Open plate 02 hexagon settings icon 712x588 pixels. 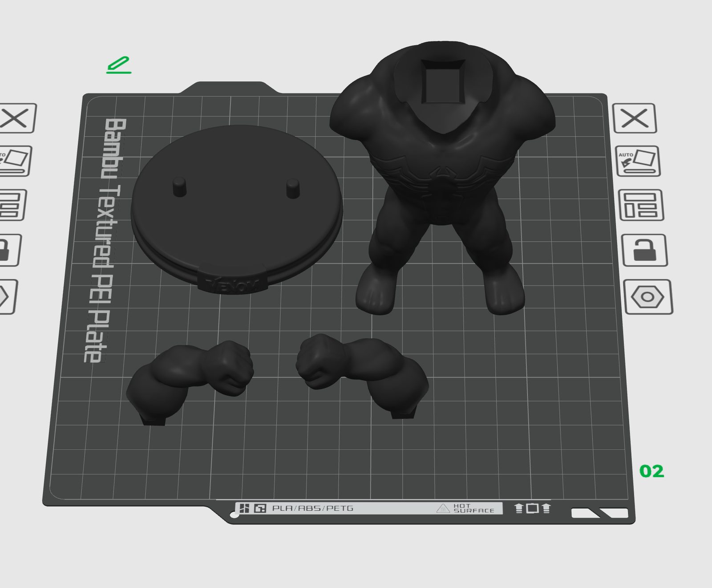pyautogui.click(x=648, y=297)
